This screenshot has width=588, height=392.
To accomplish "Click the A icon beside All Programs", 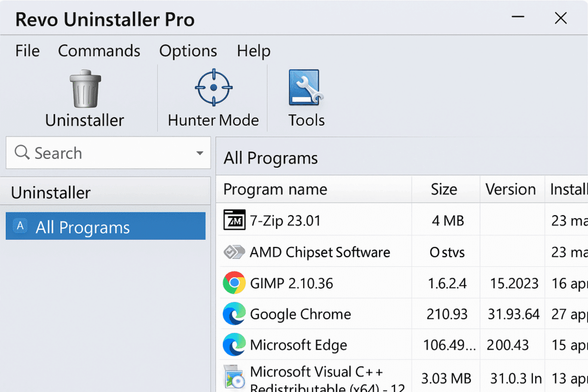I will click(20, 226).
